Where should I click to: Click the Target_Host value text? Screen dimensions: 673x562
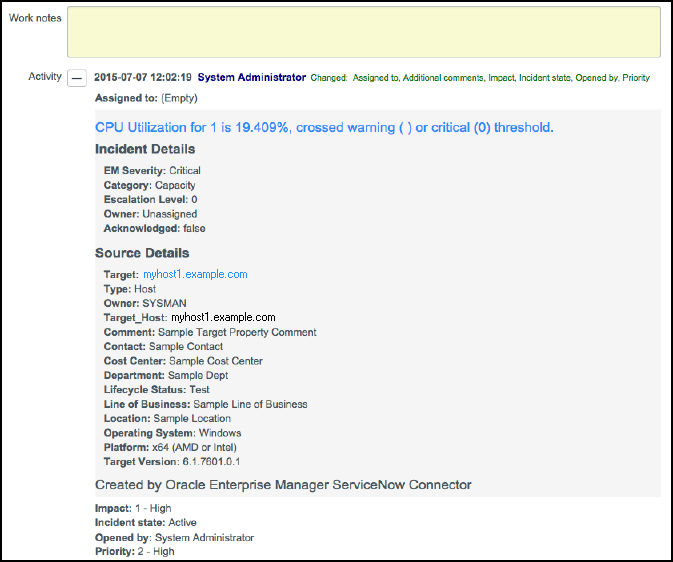223,317
